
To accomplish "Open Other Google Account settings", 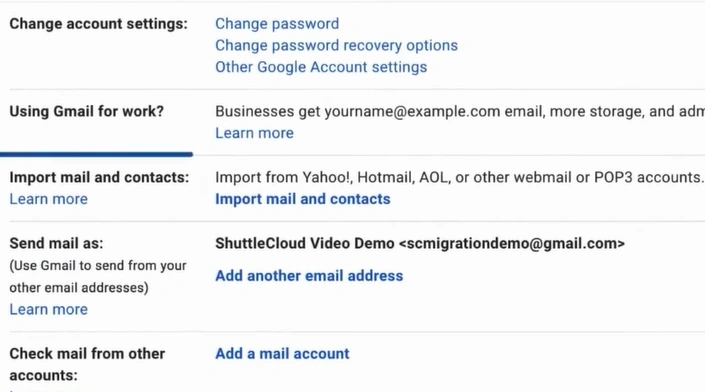I will tap(321, 67).
